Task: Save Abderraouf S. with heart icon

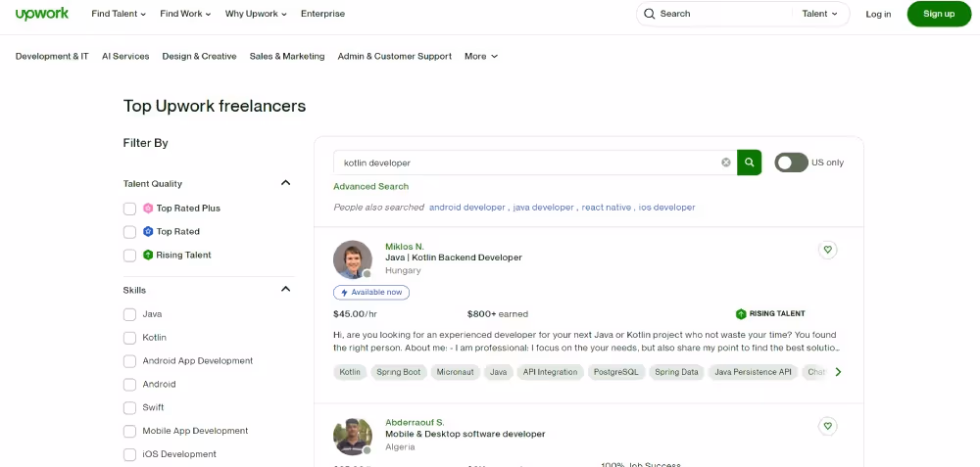Action: [827, 426]
